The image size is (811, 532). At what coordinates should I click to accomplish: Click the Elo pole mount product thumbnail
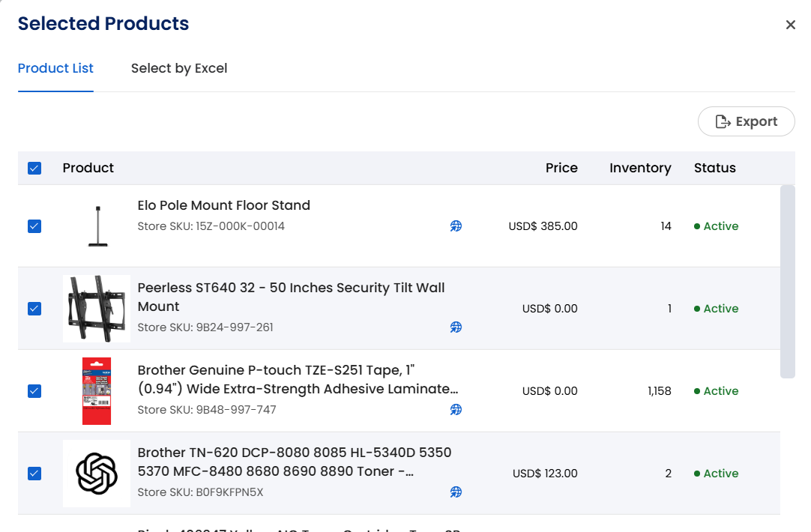pyautogui.click(x=97, y=226)
